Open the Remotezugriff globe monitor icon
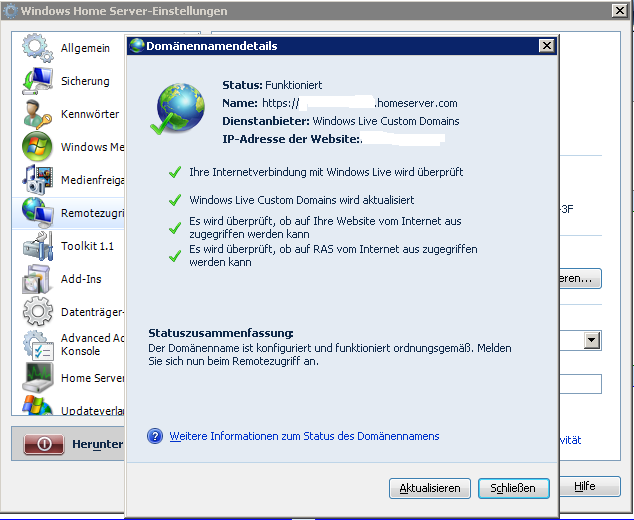The width and height of the screenshot is (634, 520). (38, 213)
